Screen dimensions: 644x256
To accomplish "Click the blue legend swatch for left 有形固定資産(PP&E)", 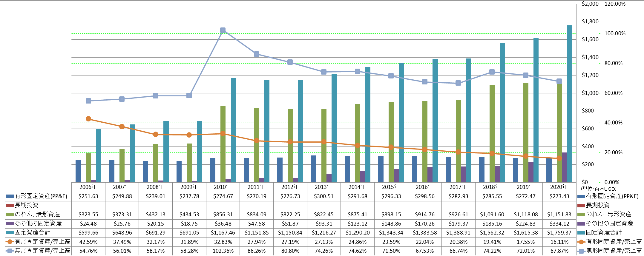I will click(x=10, y=196).
